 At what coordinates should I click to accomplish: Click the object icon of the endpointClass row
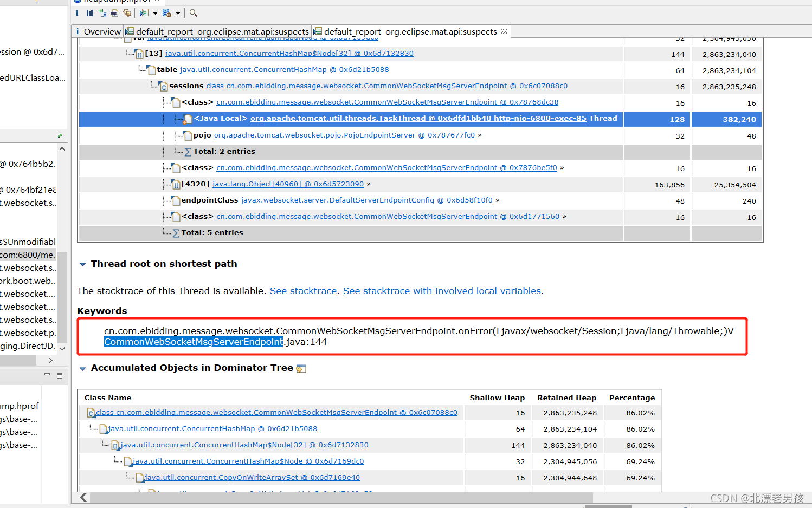point(176,200)
